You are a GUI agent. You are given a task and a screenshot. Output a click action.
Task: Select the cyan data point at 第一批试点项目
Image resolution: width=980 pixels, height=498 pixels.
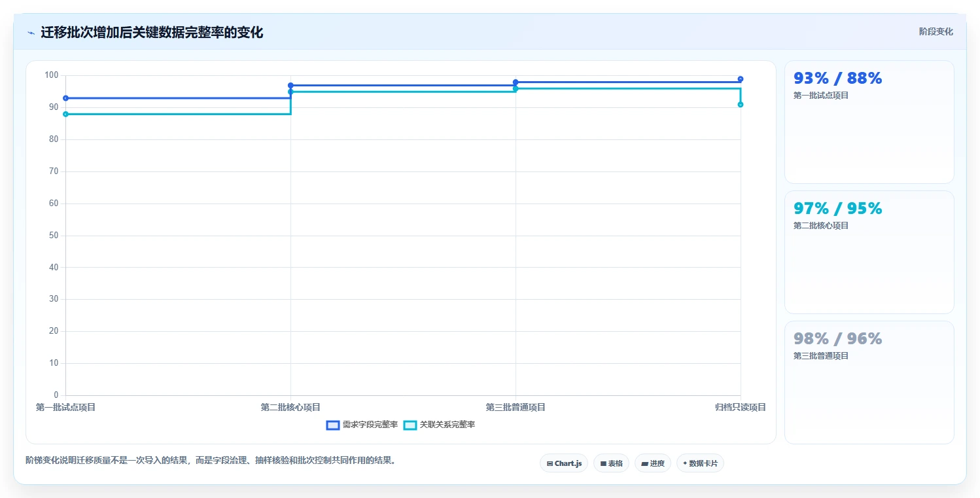[x=65, y=114]
